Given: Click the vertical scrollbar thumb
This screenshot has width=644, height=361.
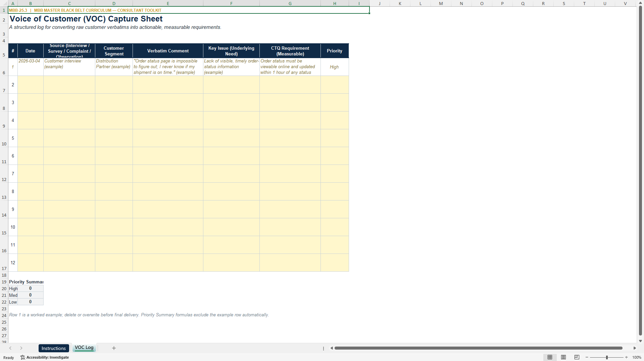Looking at the screenshot, I should 640,170.
